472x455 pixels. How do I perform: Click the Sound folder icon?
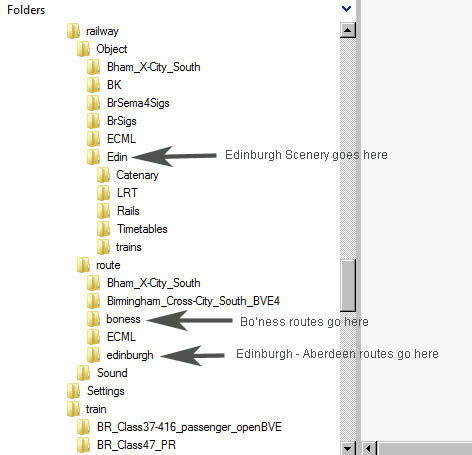point(83,373)
